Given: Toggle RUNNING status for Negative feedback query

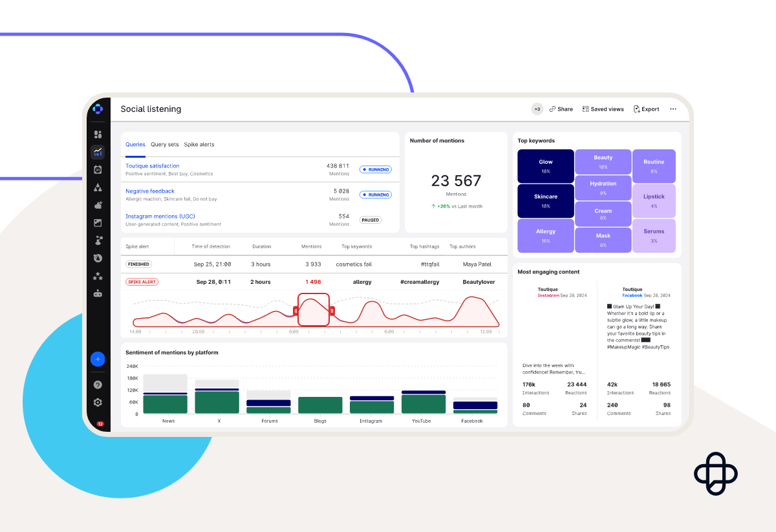Looking at the screenshot, I should tap(376, 195).
